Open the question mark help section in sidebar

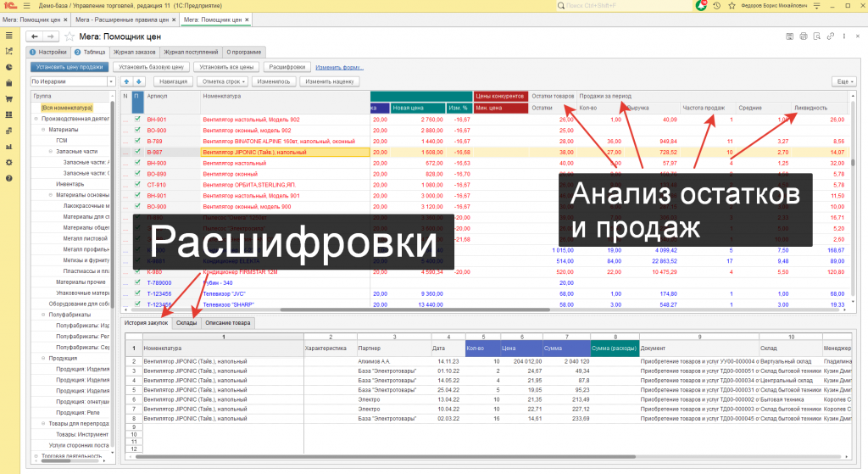pyautogui.click(x=8, y=178)
